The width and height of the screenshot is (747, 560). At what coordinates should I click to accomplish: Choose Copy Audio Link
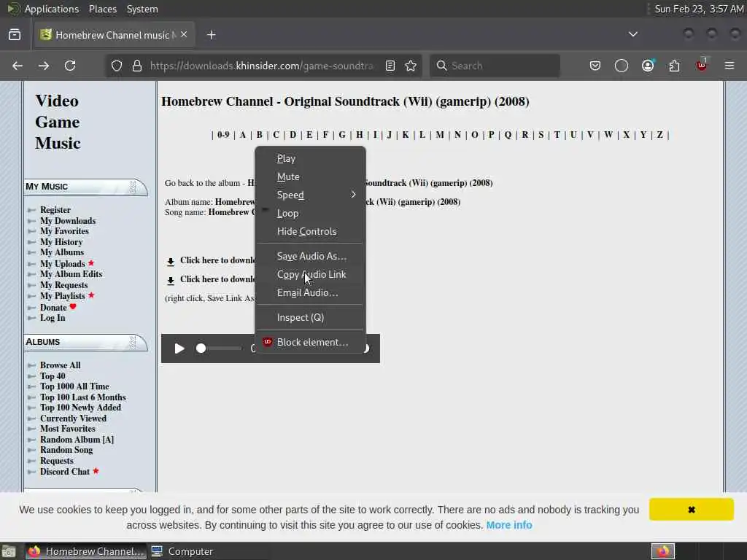pyautogui.click(x=311, y=274)
